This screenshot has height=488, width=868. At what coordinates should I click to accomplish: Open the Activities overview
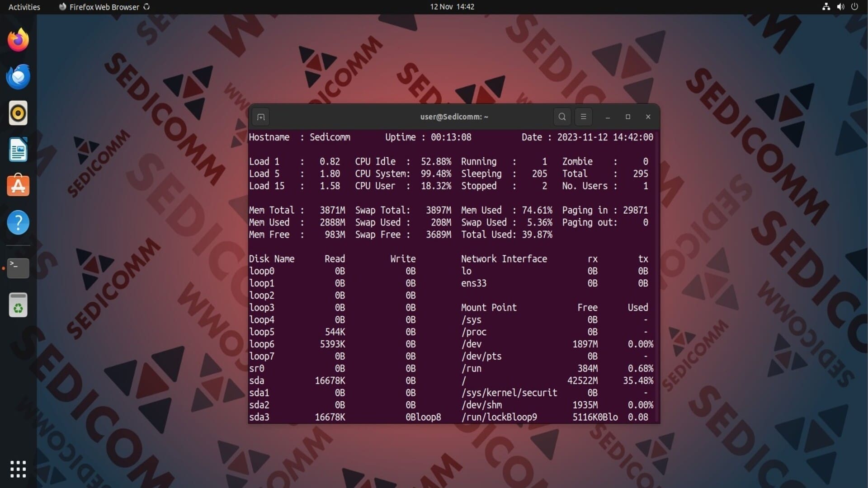24,7
